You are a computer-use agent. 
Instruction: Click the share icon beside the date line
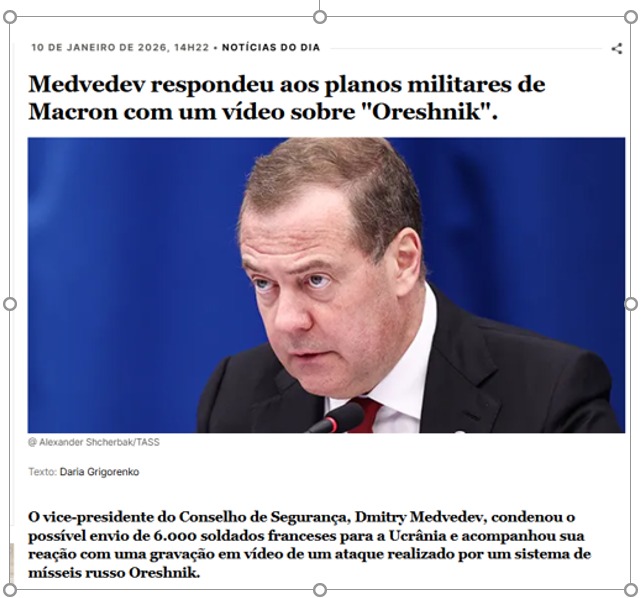tap(617, 49)
